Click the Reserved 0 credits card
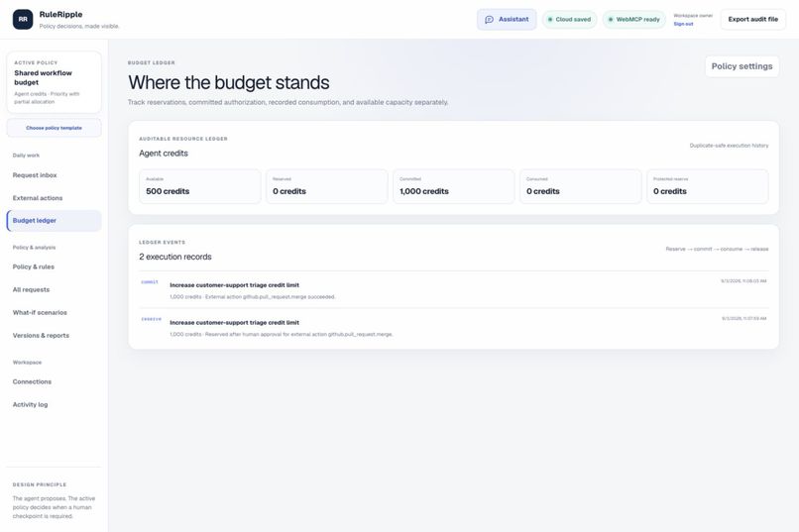 pos(326,186)
